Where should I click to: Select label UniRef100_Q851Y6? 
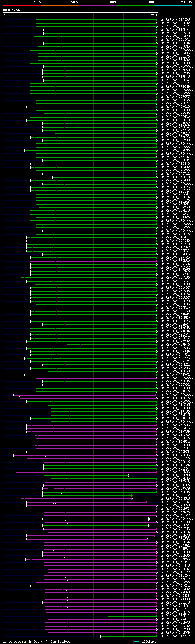tap(175, 56)
